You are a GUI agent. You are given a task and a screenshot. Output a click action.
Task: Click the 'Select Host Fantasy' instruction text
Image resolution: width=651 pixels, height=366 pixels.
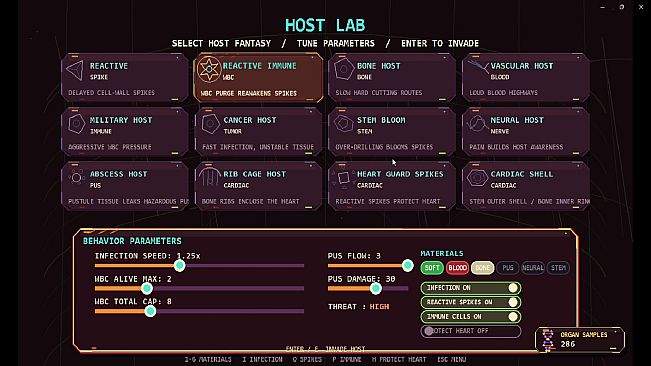point(221,44)
